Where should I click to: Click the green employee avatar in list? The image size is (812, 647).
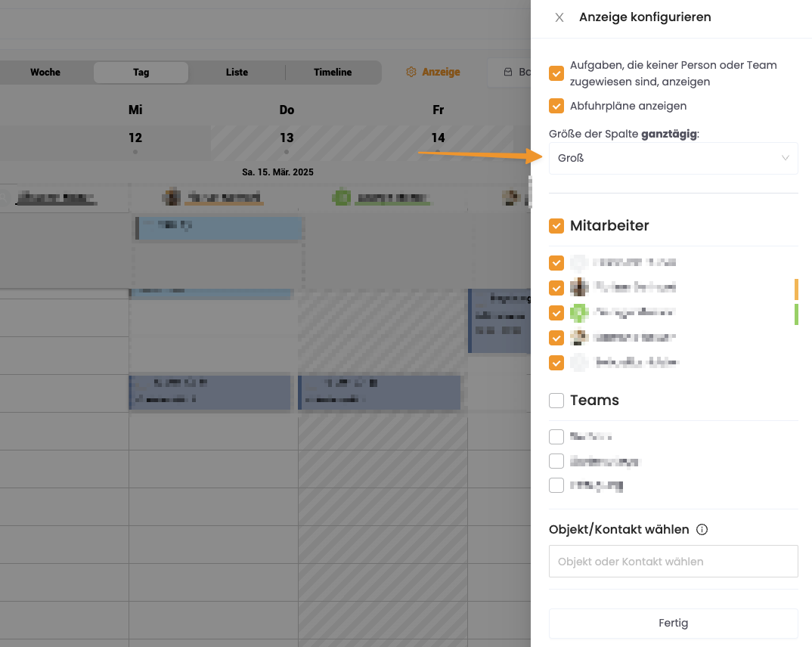[579, 313]
